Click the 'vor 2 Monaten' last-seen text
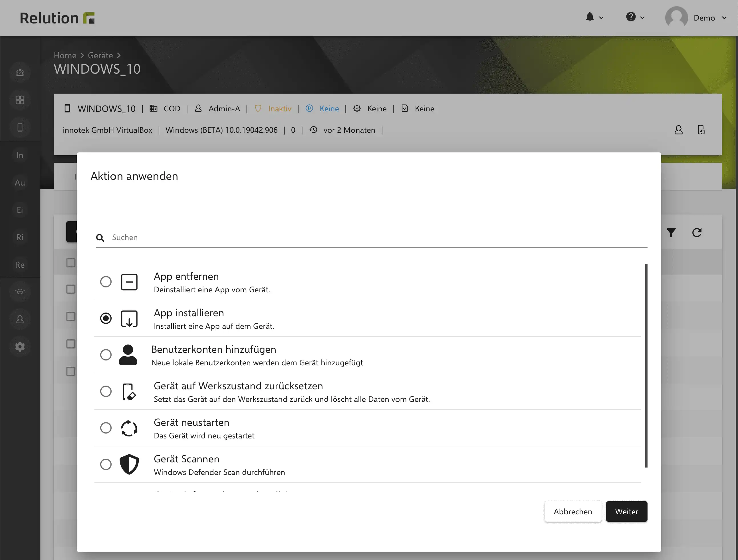 (349, 130)
